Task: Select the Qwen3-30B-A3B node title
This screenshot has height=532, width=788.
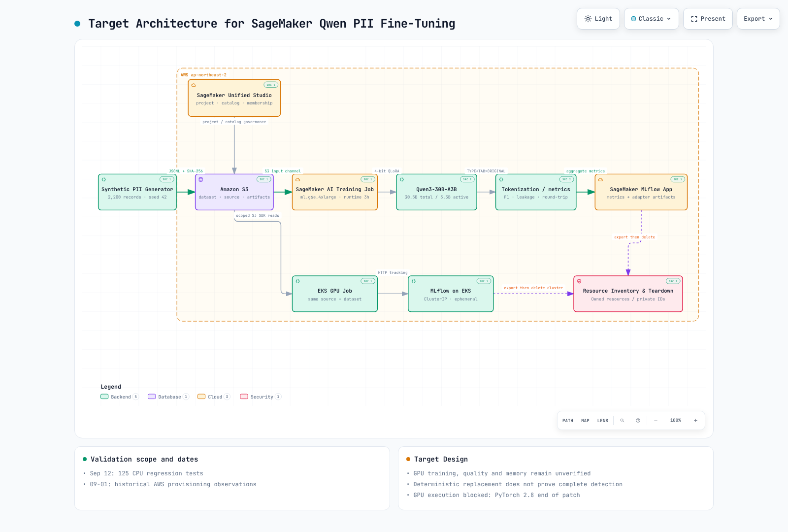Action: click(436, 189)
